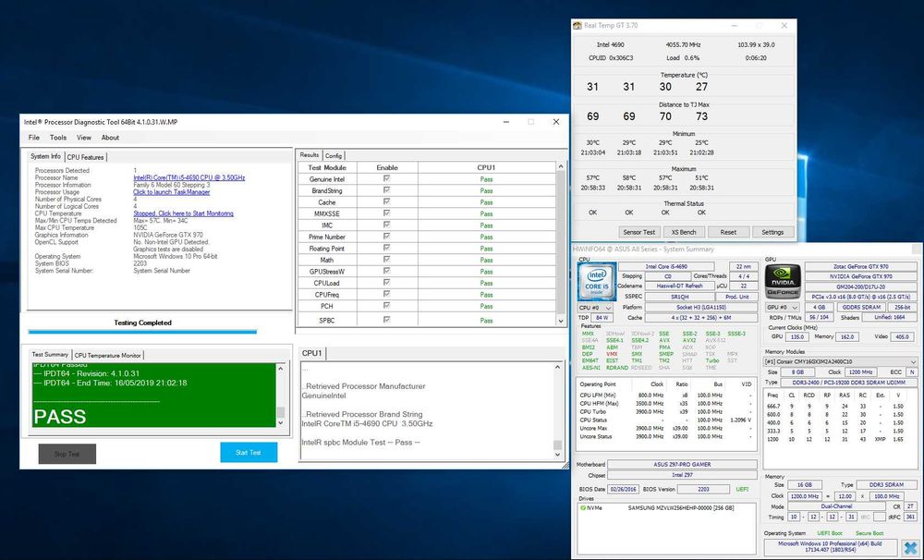The image size is (924, 560).
Task: Select the Results tab
Action: [x=310, y=154]
